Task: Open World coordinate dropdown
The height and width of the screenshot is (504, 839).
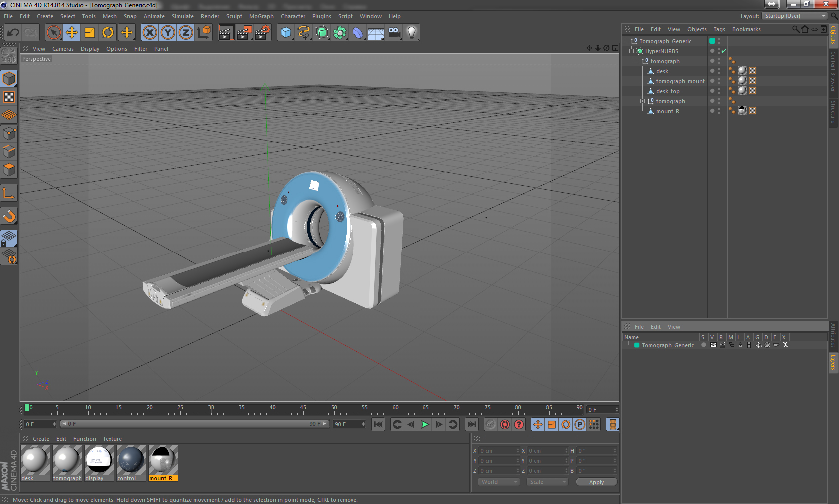Action: [499, 482]
